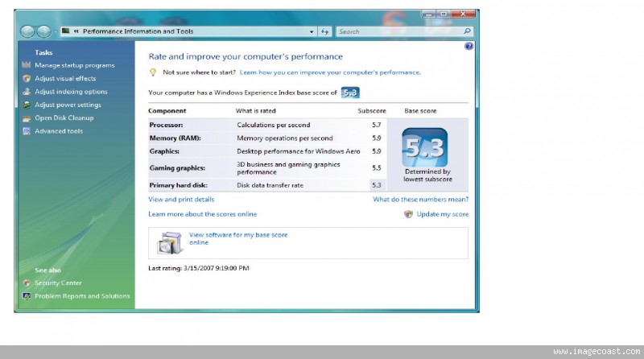
Task: Click Desktop performance for Windows Aero text
Action: (x=298, y=151)
